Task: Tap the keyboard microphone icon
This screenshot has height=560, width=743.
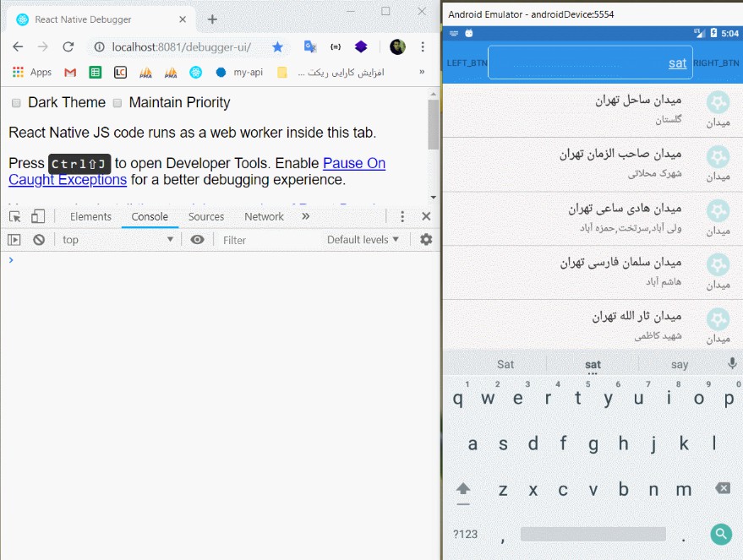Action: click(x=732, y=363)
